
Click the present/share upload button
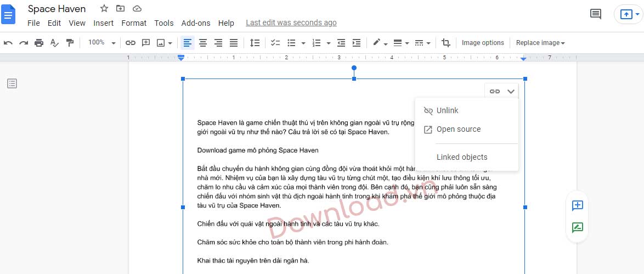pyautogui.click(x=627, y=14)
